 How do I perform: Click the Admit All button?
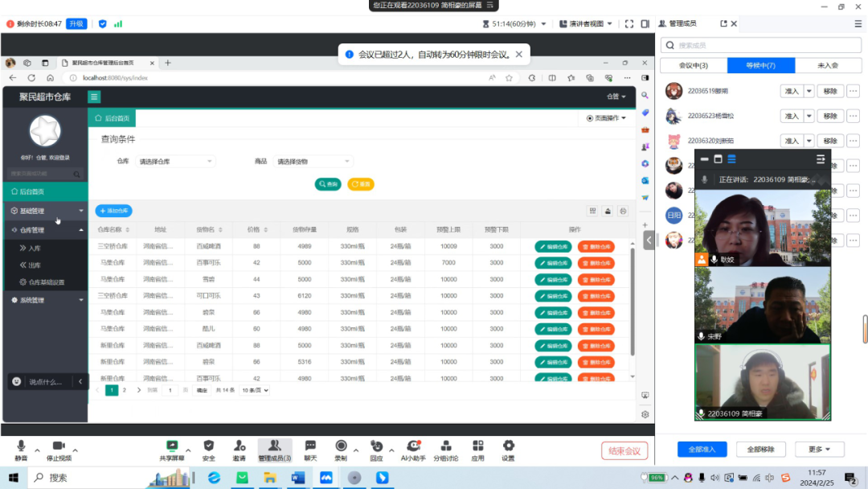pyautogui.click(x=702, y=449)
